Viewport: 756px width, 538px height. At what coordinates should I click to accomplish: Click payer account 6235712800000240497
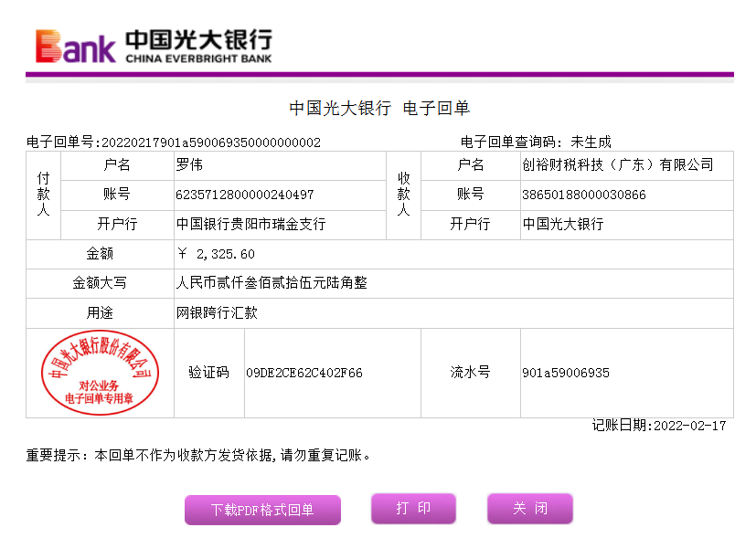point(244,195)
